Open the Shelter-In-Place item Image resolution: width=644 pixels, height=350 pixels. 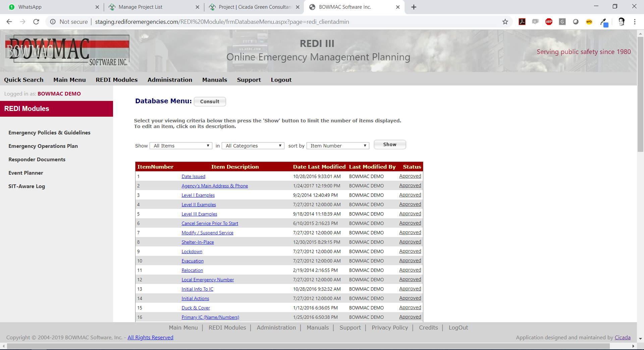[198, 242]
